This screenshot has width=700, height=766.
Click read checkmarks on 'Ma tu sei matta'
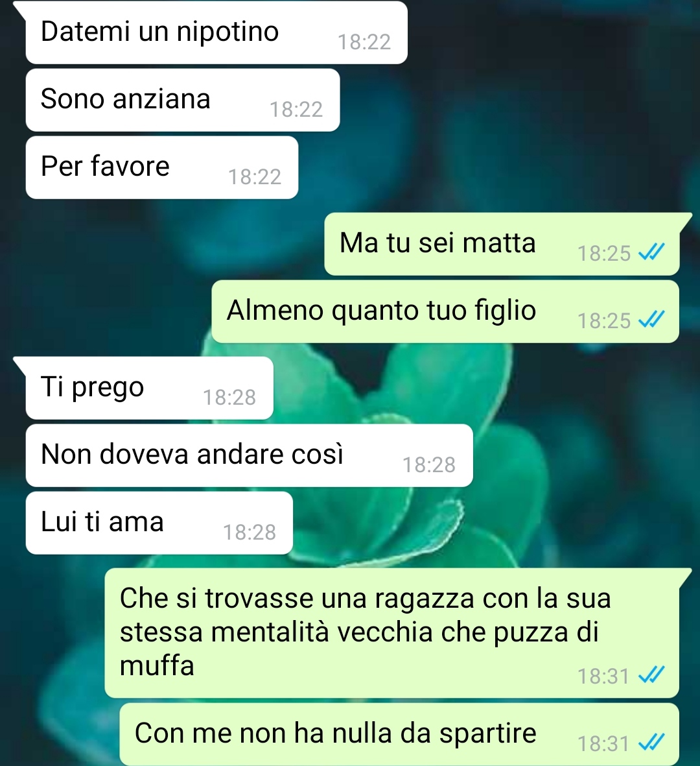coord(651,252)
